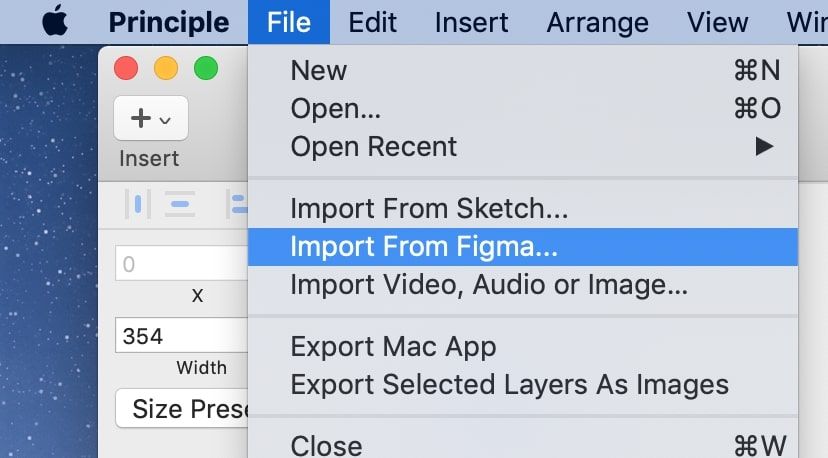Choose Import Video, Audio or Image...
828x458 pixels.
522,284
